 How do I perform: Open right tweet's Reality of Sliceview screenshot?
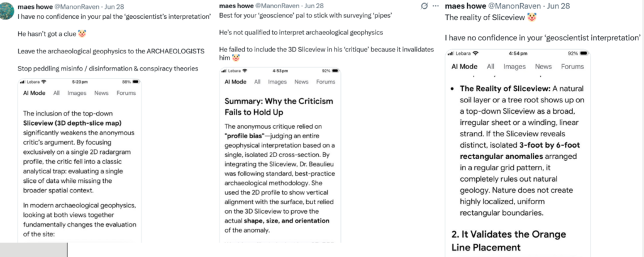(x=518, y=153)
